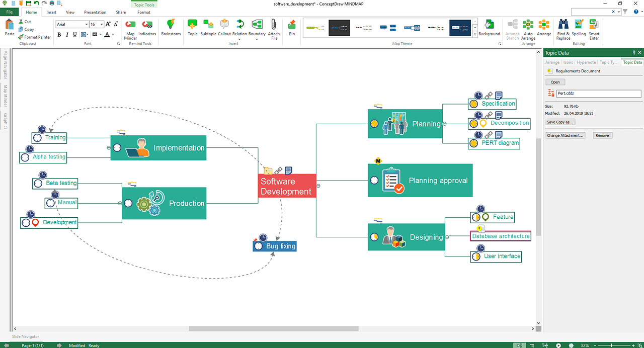Click the Open button for Requirements Document
The image size is (644, 348).
point(555,81)
